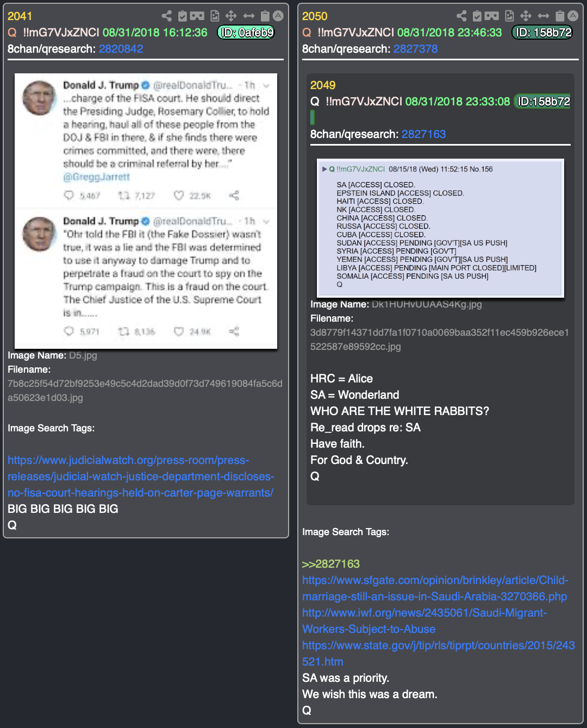
Task: Click the clipboard-check icon on post 2041
Action: point(183,16)
